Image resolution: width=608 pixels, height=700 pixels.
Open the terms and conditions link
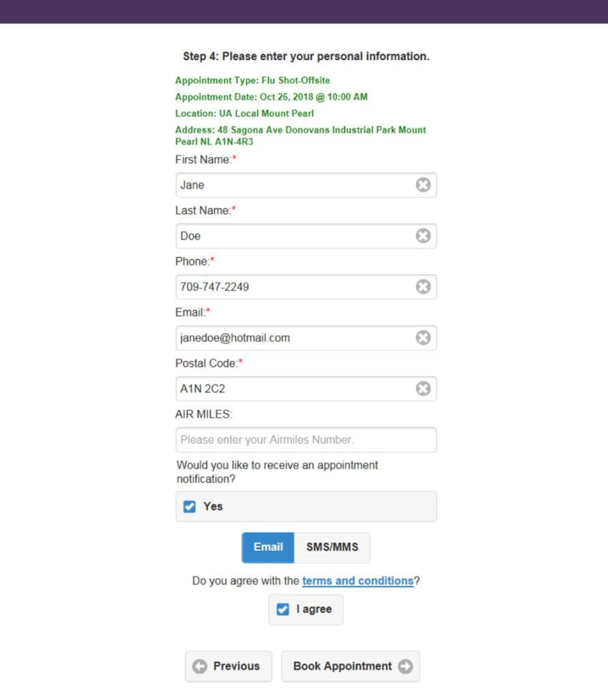click(x=358, y=581)
